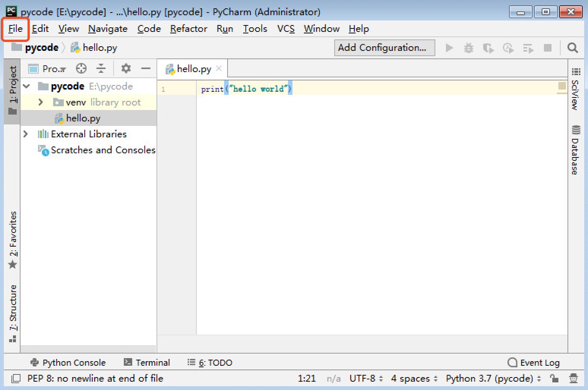Click PEP 8 warning status message

tap(95, 378)
